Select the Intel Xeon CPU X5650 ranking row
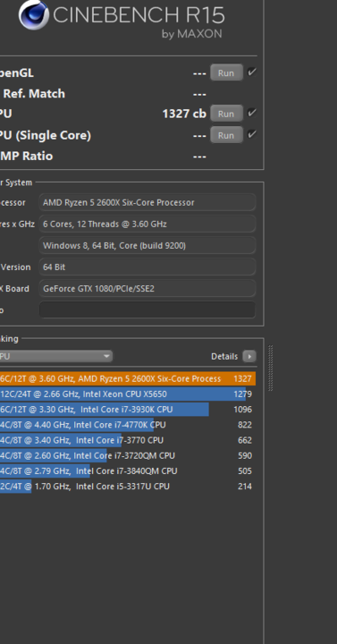This screenshot has height=644, width=337. pyautogui.click(x=128, y=394)
